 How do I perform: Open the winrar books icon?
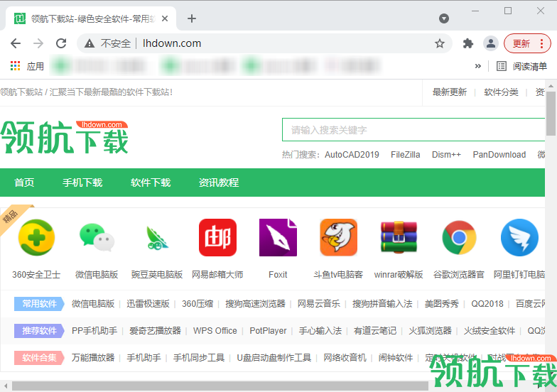click(x=399, y=237)
